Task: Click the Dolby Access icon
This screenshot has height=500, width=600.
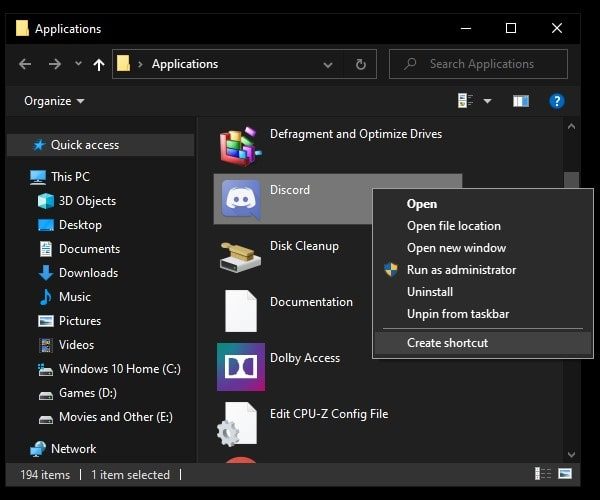Action: click(241, 367)
